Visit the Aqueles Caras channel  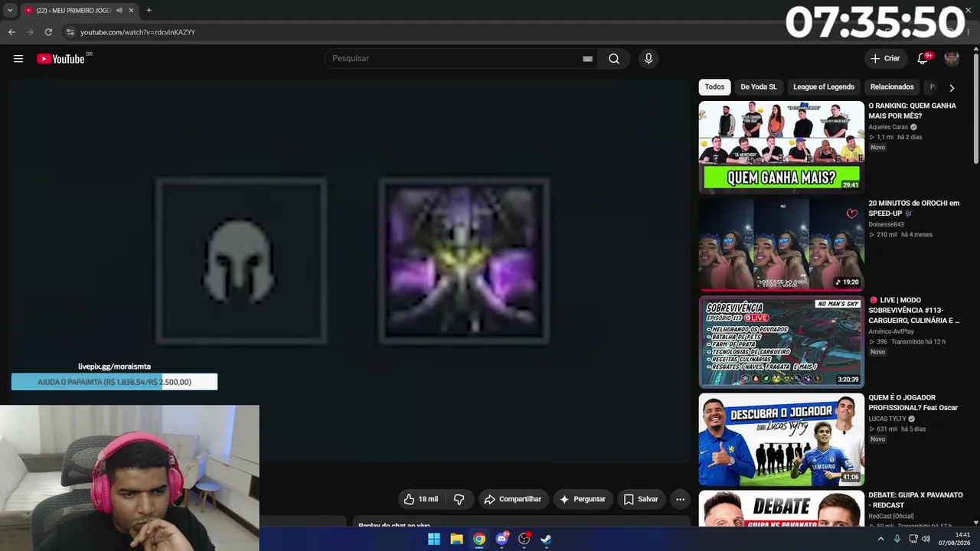click(x=888, y=127)
